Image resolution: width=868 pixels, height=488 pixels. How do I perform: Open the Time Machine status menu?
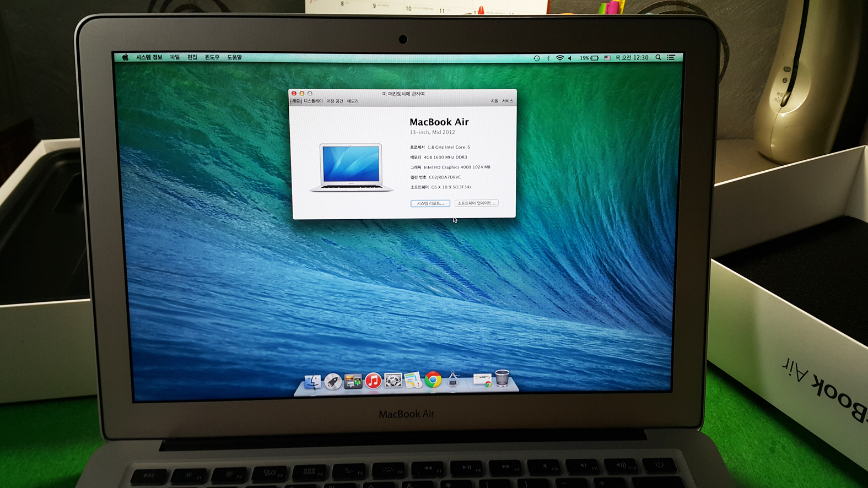click(x=537, y=58)
